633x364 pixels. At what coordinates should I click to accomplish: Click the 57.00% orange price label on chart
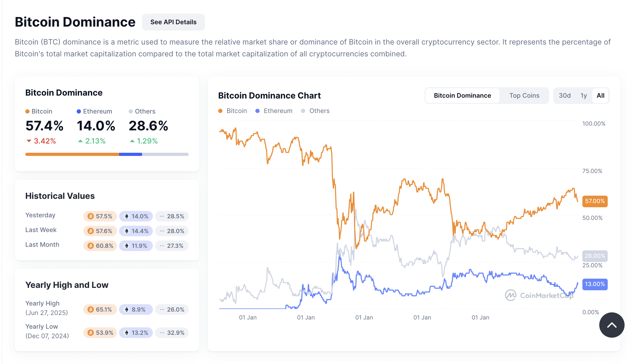coord(595,201)
